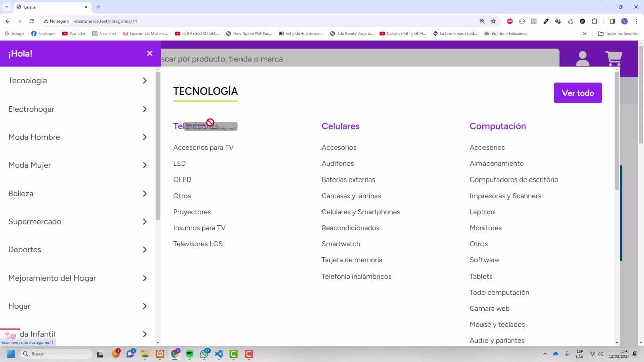
Task: Open the Celulares y Smartphones link
Action: tap(360, 212)
